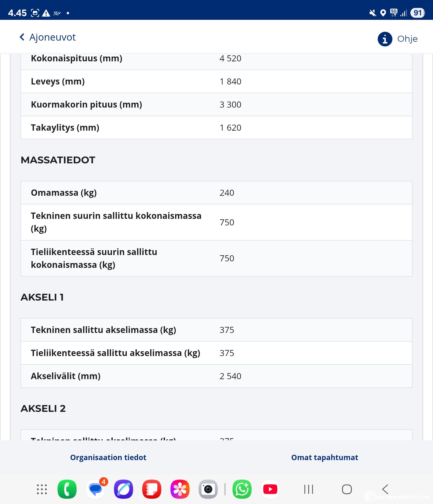This screenshot has width=433, height=504.
Task: Go back to Ajoneuvot list
Action: [52, 37]
